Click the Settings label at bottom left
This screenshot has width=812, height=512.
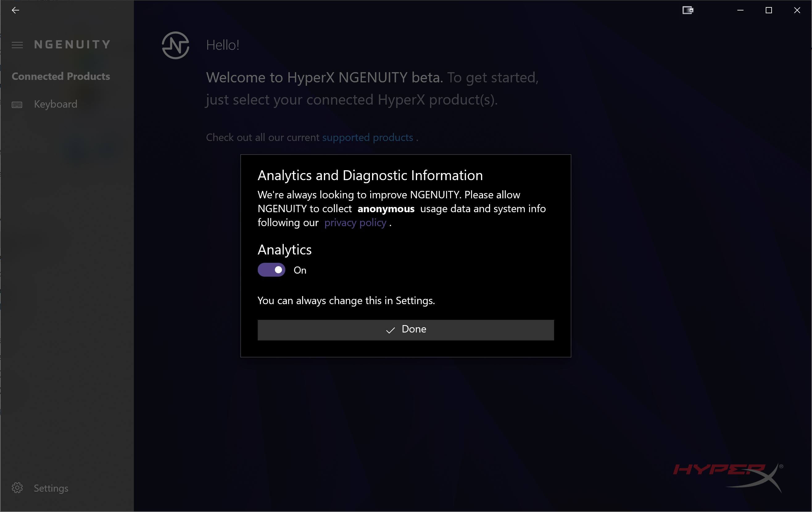pos(51,488)
